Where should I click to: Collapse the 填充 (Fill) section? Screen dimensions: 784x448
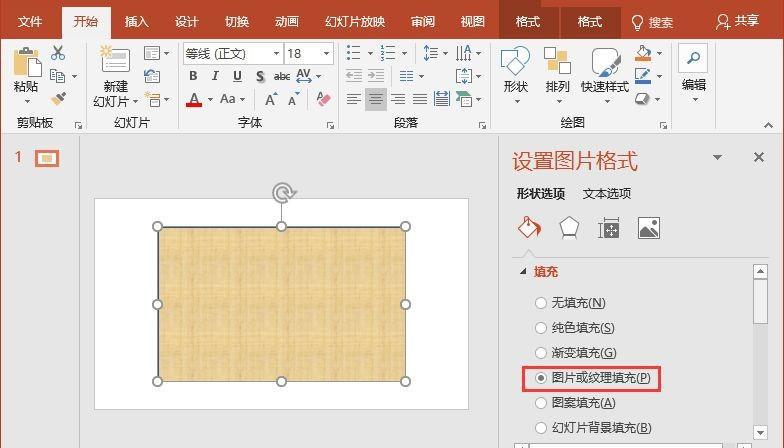tap(521, 272)
